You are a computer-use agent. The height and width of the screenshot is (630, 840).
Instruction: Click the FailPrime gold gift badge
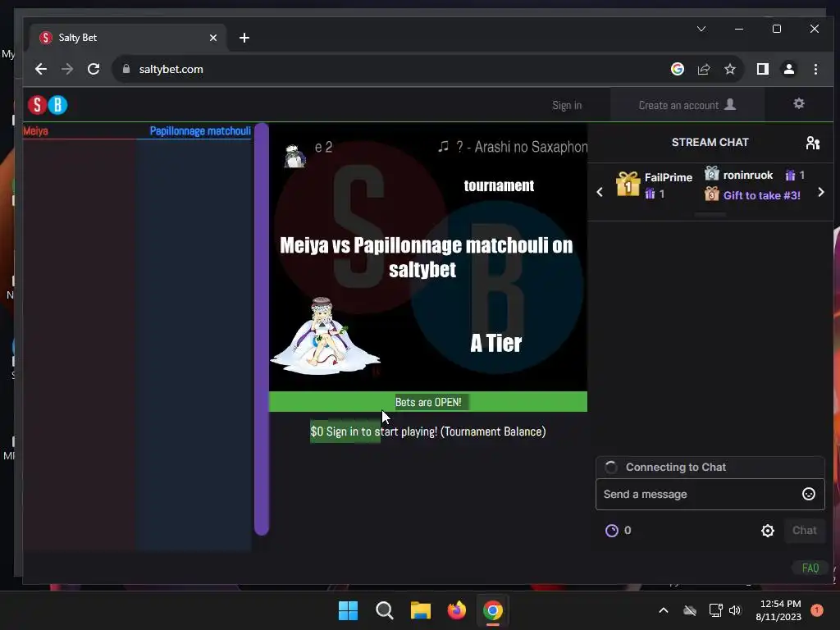click(x=628, y=185)
